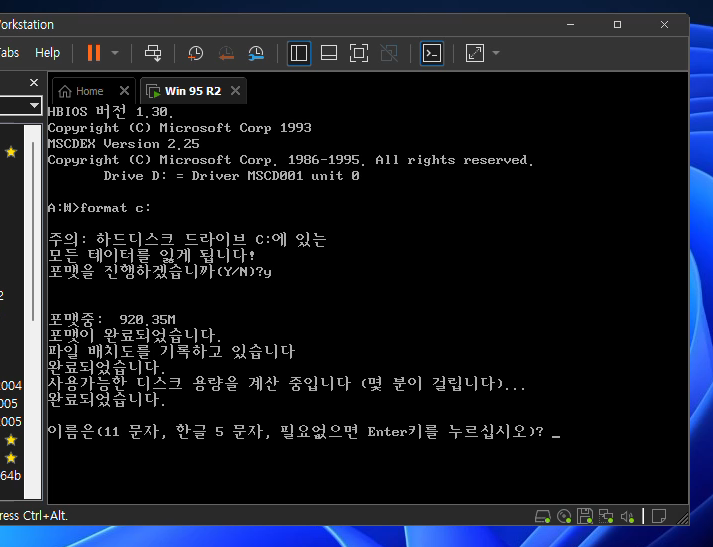This screenshot has height=547, width=713.
Task: Expand the stretch guest options dropdown arrow
Action: point(496,53)
